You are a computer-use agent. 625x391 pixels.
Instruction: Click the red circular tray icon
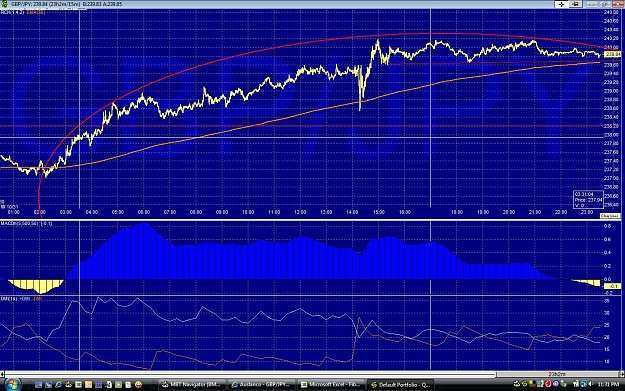click(x=548, y=384)
